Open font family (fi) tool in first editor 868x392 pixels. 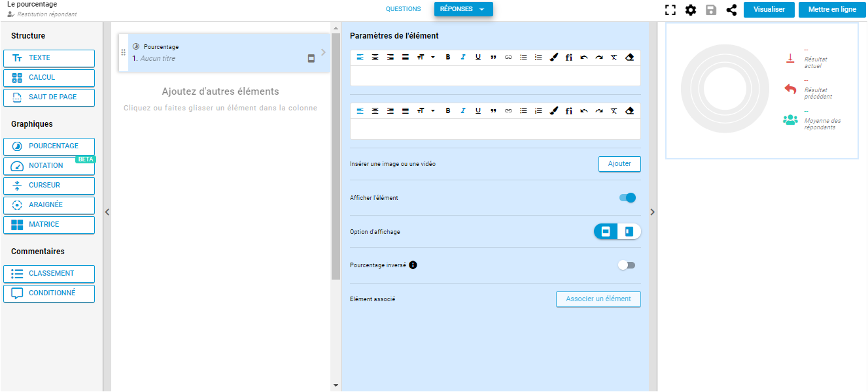[x=568, y=57]
